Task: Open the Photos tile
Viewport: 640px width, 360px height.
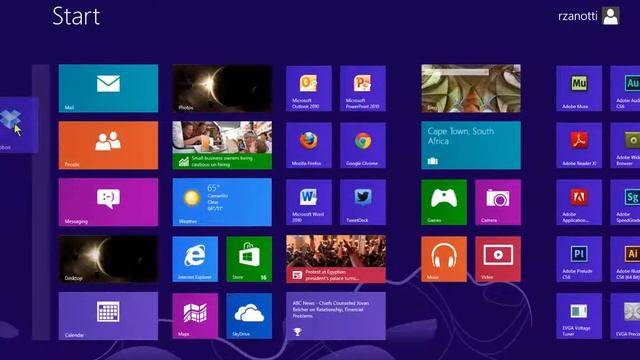Action: click(x=222, y=88)
